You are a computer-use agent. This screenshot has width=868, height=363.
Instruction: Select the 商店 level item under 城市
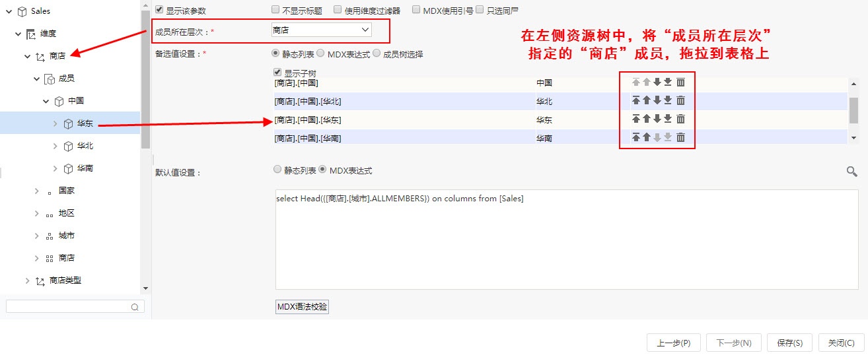[x=67, y=258]
